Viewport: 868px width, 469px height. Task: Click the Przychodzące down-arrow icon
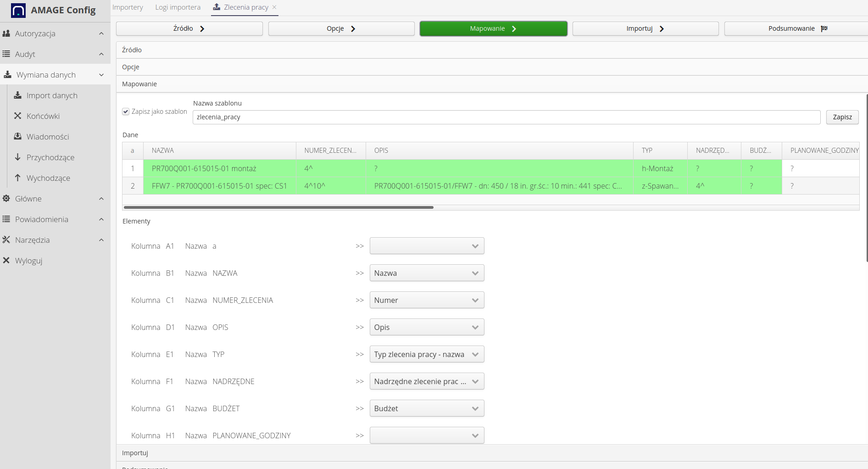pos(18,157)
